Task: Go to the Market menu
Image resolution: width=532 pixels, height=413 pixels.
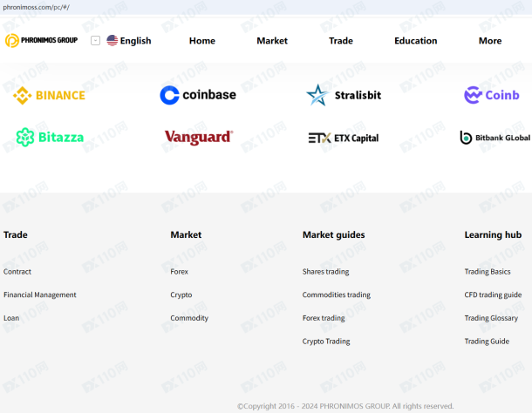Action: click(272, 41)
